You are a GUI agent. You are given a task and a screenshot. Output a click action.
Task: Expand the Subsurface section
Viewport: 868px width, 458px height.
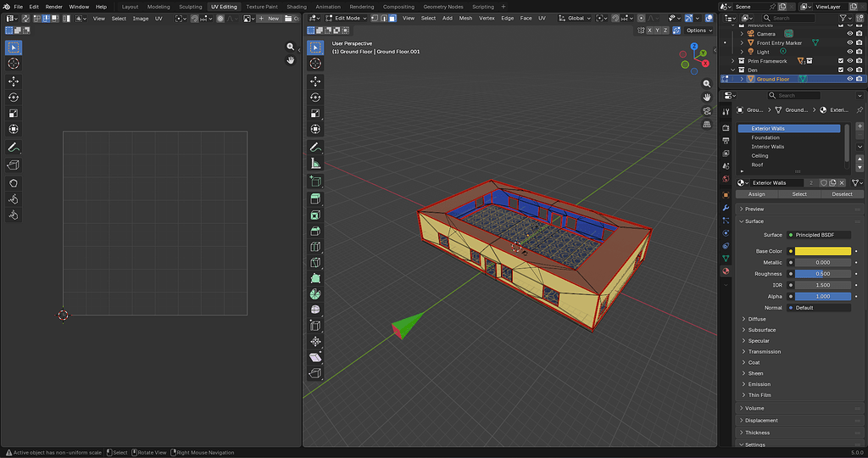tap(762, 330)
